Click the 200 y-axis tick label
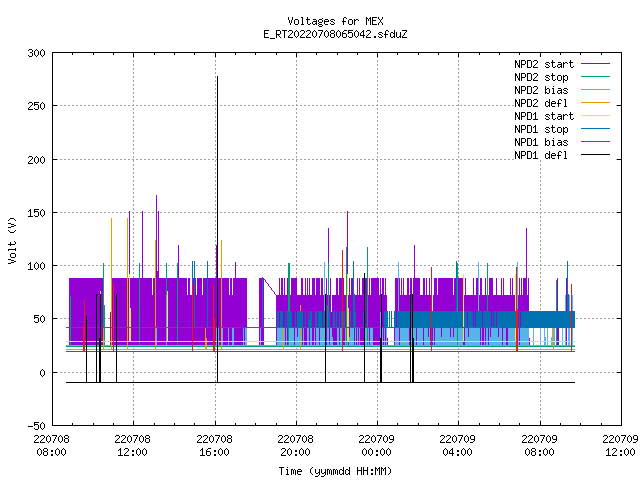The image size is (640, 480). 36,160
